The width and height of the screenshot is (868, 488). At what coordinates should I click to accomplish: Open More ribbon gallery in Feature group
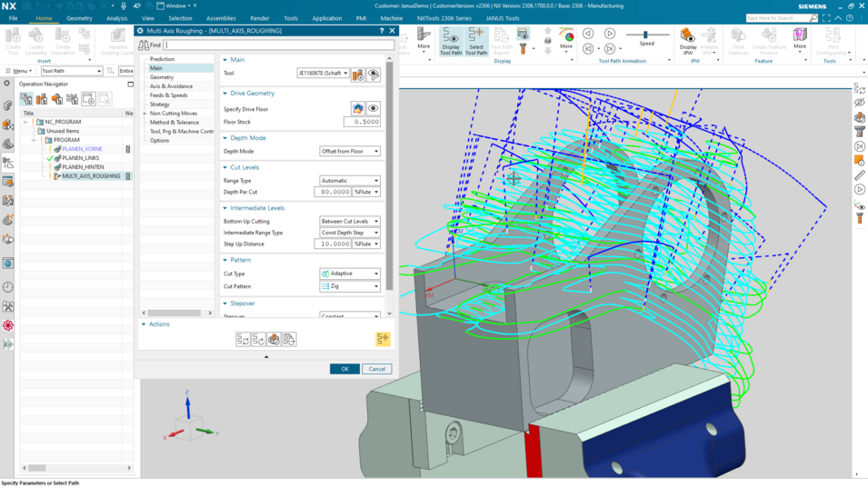[800, 39]
